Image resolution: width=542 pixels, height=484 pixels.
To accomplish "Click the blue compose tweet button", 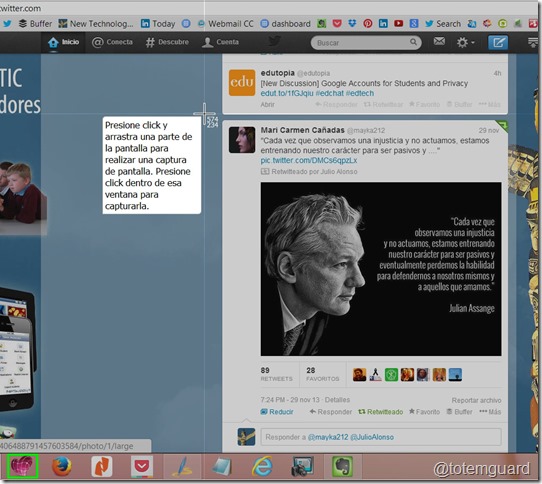I will [498, 43].
